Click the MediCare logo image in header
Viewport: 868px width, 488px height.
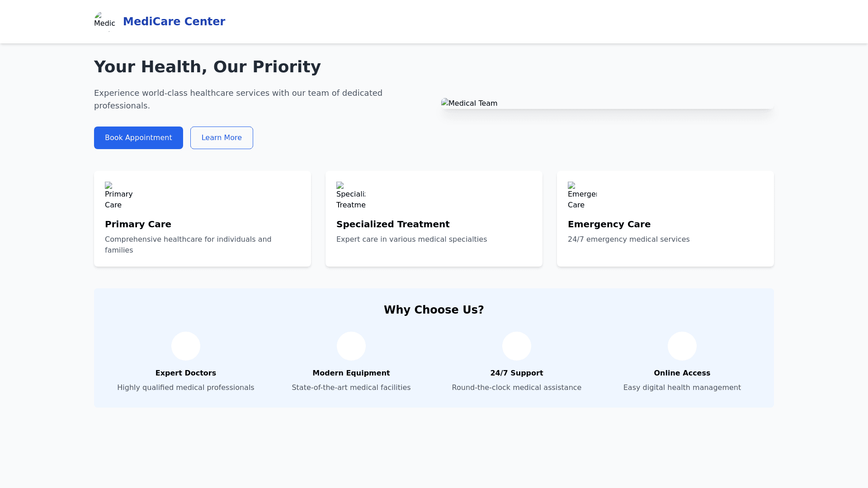104,22
